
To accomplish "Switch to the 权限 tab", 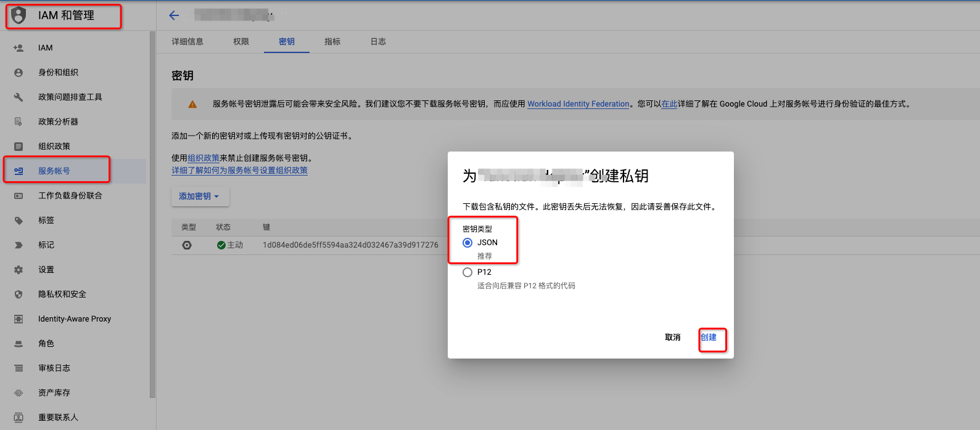I will point(241,41).
